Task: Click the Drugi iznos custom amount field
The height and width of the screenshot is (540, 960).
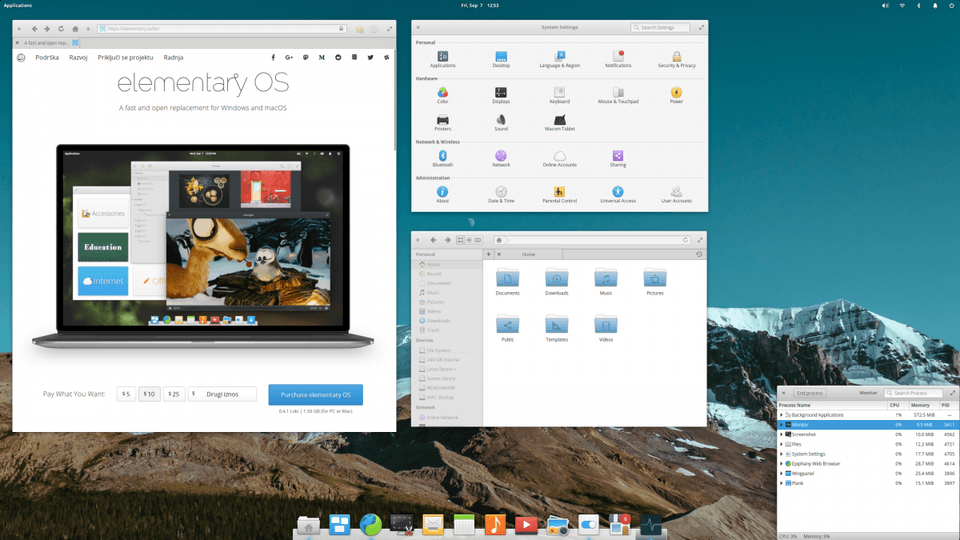Action: pyautogui.click(x=222, y=394)
